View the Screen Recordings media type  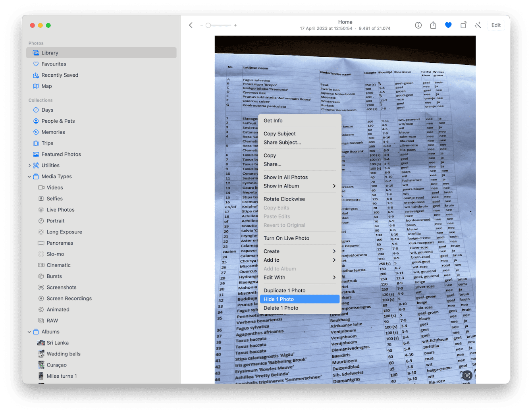point(69,298)
